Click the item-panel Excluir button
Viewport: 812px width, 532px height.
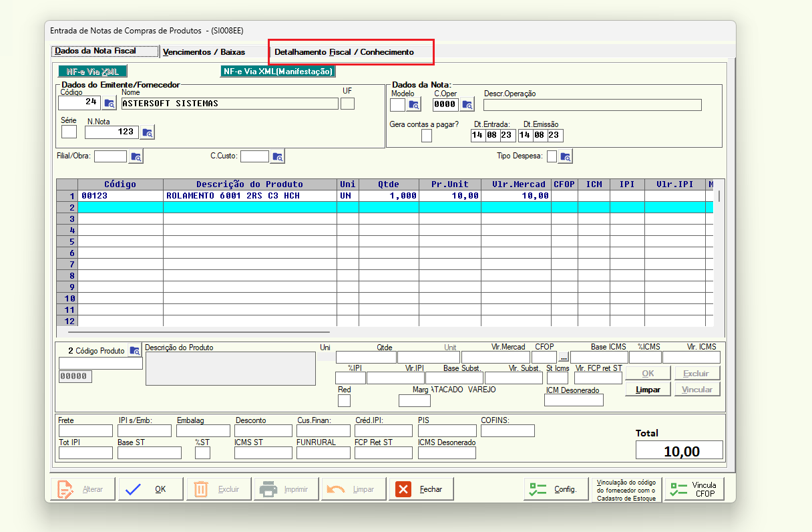click(697, 374)
